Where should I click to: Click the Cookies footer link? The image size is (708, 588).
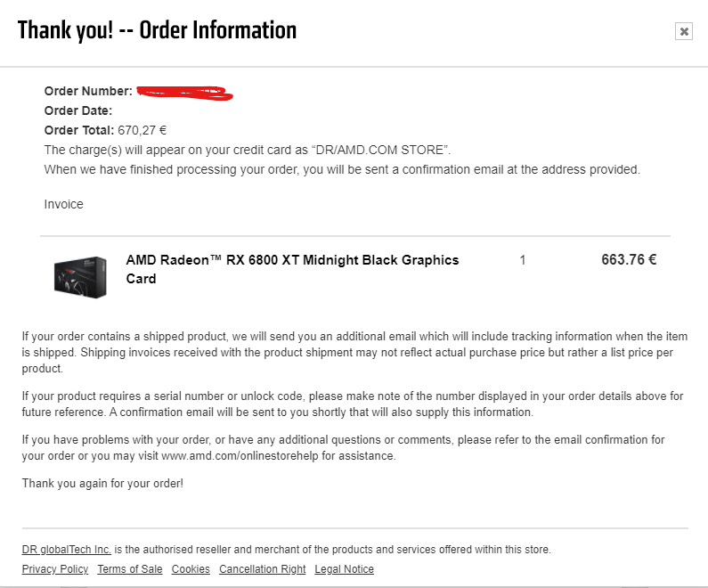tap(191, 569)
